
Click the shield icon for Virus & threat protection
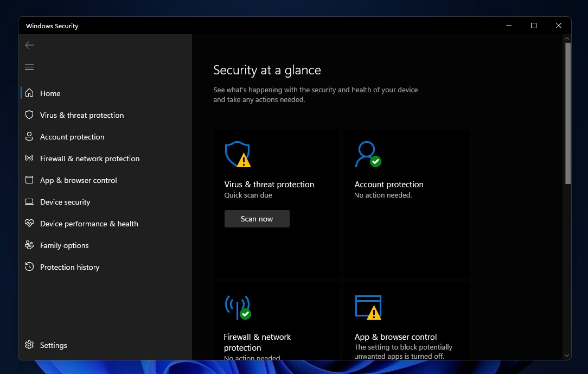point(29,115)
